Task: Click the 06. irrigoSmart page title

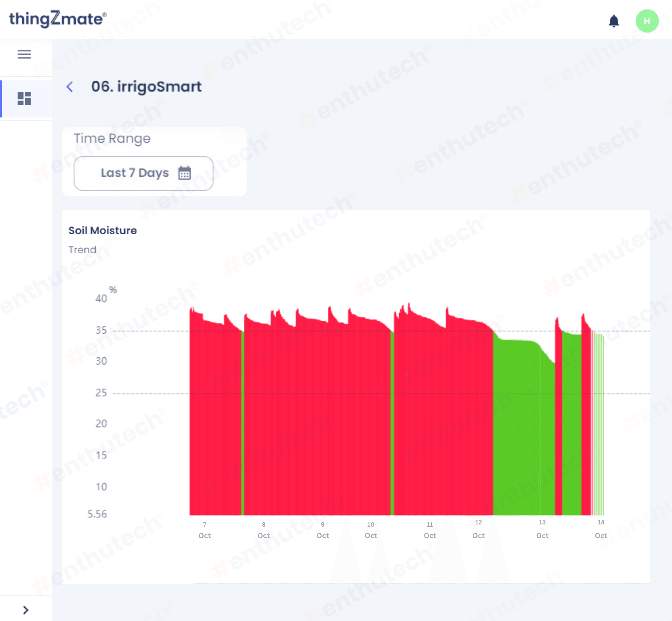Action: tap(146, 87)
